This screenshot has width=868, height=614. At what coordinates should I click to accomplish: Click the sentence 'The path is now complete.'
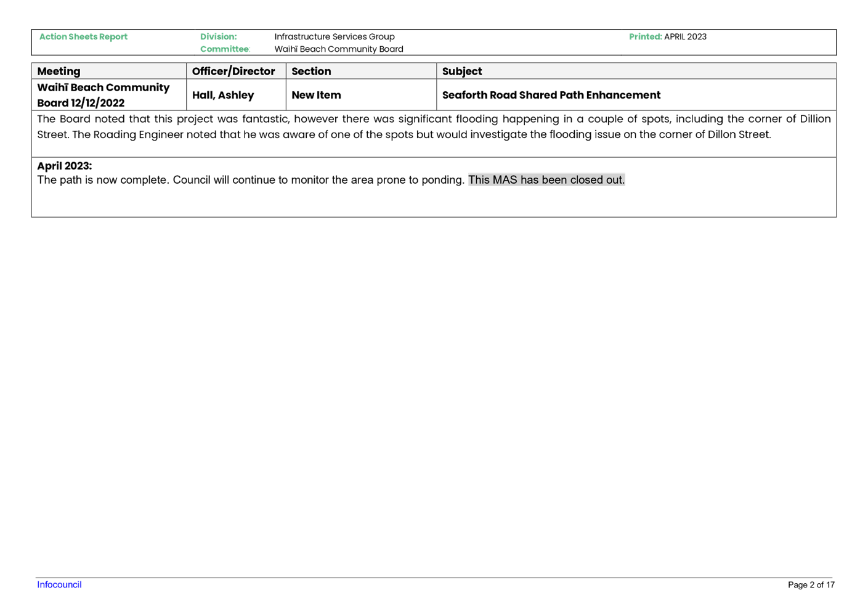click(103, 180)
